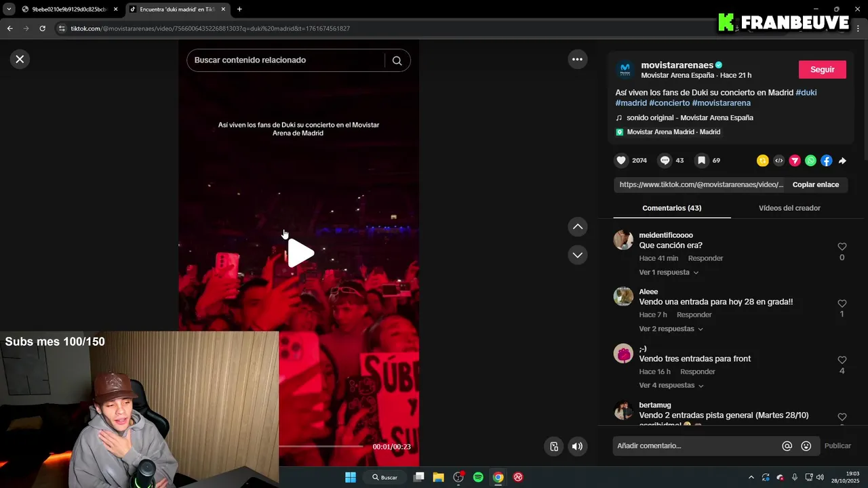Viewport: 868px width, 488px height.
Task: Show hidden system tray icons
Action: [x=751, y=477]
